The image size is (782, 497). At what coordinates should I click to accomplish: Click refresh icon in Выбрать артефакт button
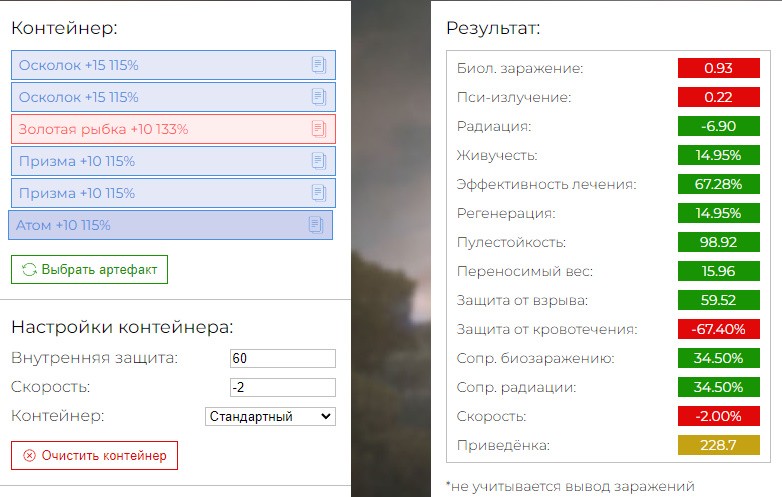29,270
